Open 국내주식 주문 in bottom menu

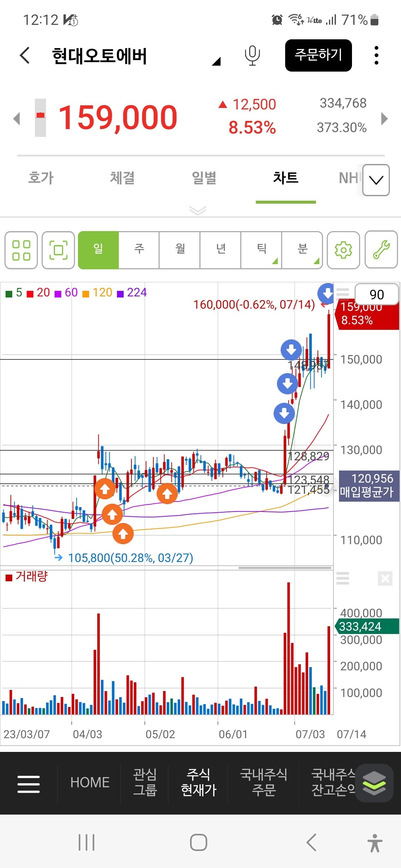(x=264, y=782)
